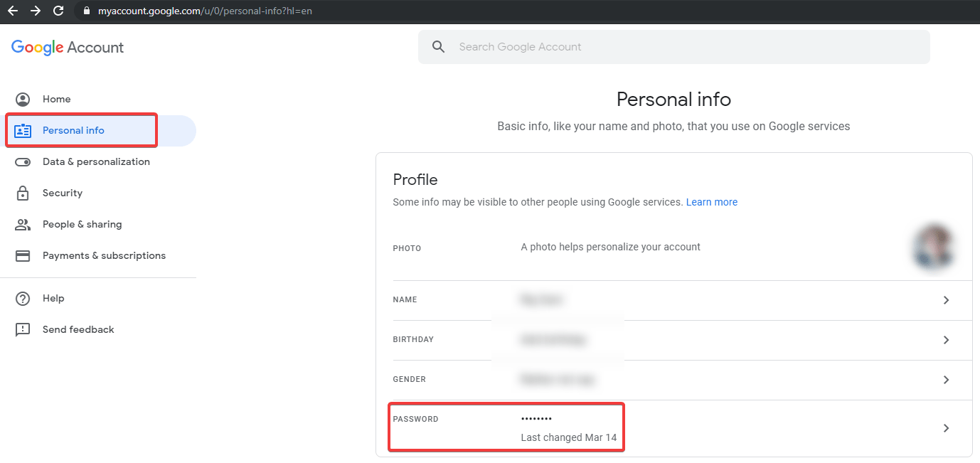980x463 pixels.
Task: Open Password settings via its chevron
Action: [x=946, y=428]
